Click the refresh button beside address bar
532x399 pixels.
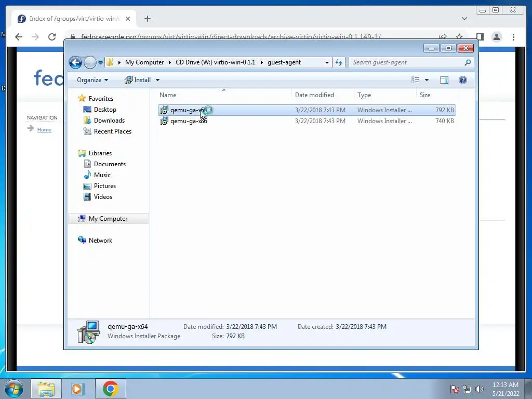coord(339,62)
